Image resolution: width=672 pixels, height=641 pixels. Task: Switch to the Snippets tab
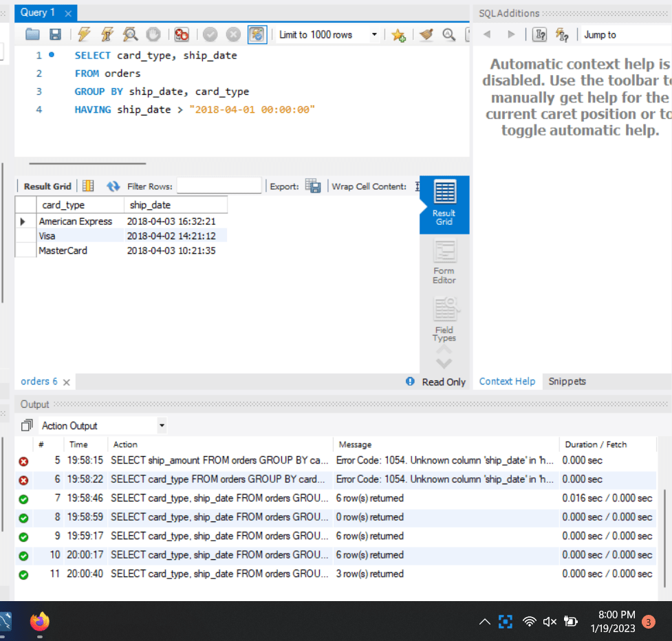click(567, 382)
